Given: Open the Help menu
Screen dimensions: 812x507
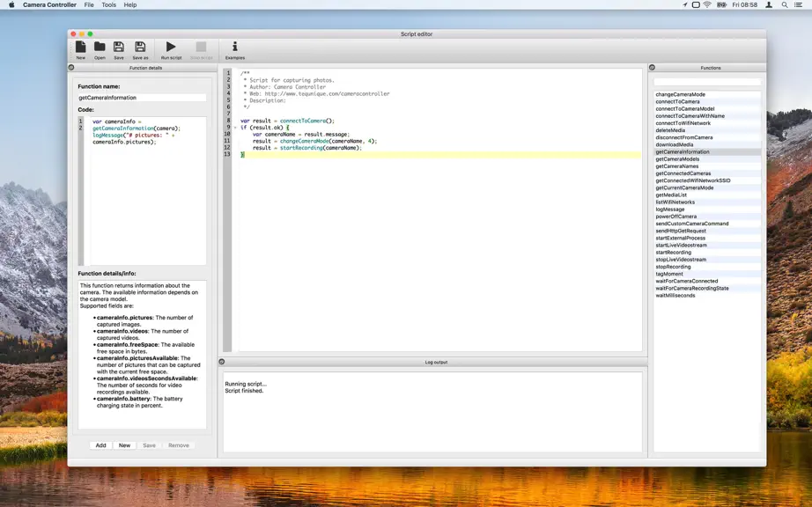Looking at the screenshot, I should tap(130, 4).
